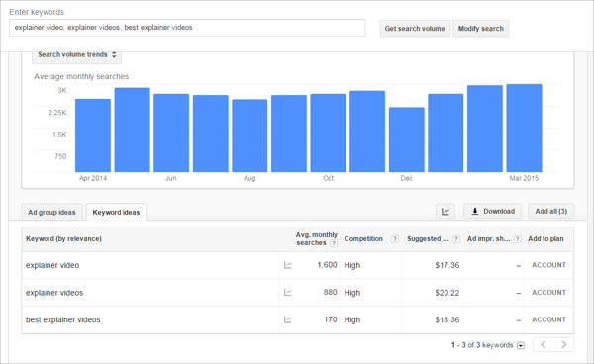Switch to the Ad group ideas tab

51,212
